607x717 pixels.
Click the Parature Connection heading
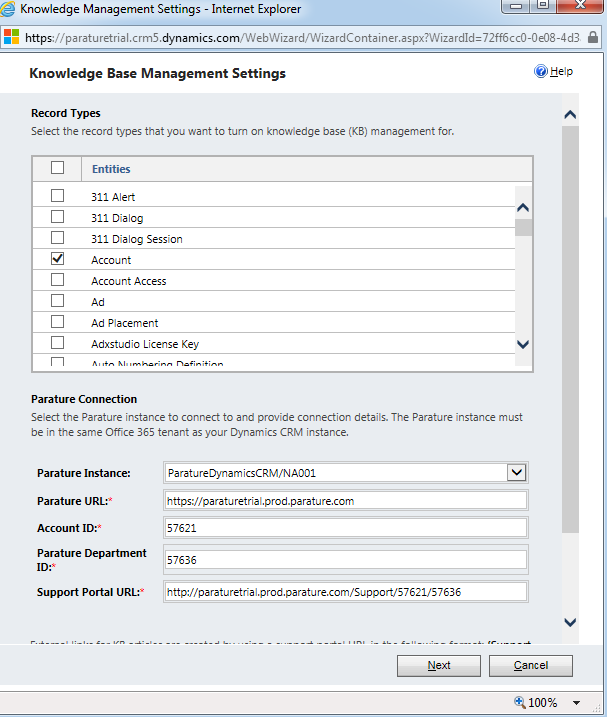(84, 399)
